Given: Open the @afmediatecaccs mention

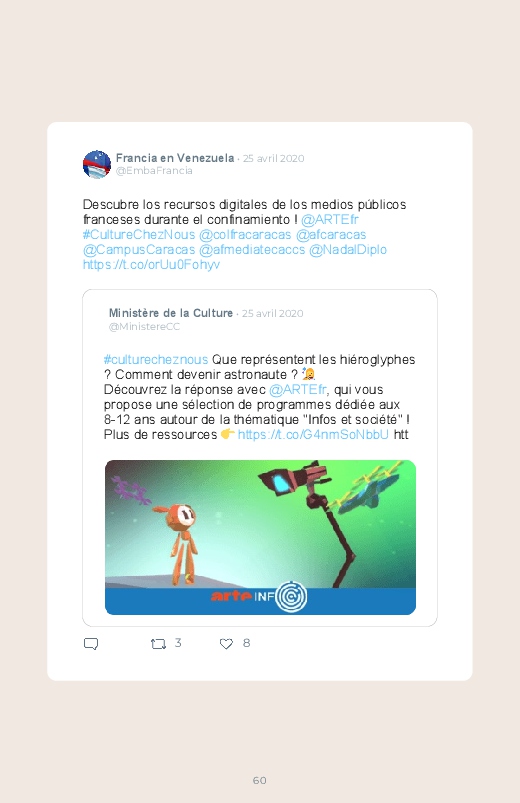Looking at the screenshot, I should pyautogui.click(x=252, y=249).
